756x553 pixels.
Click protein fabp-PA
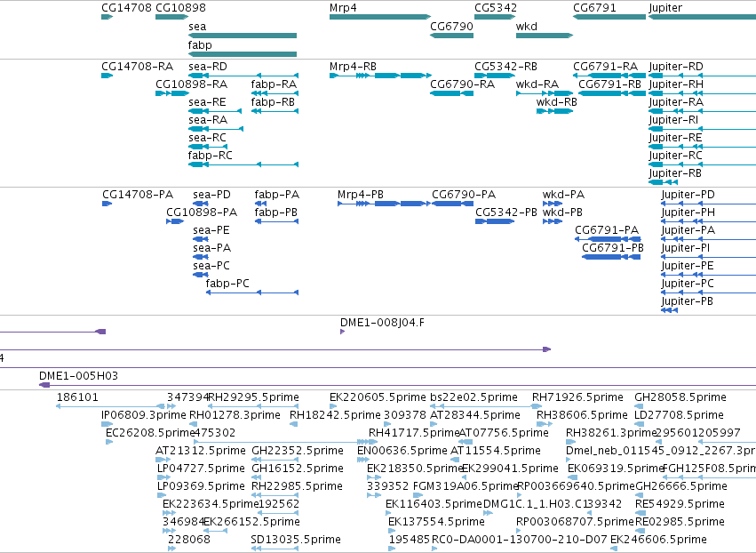tap(260, 204)
